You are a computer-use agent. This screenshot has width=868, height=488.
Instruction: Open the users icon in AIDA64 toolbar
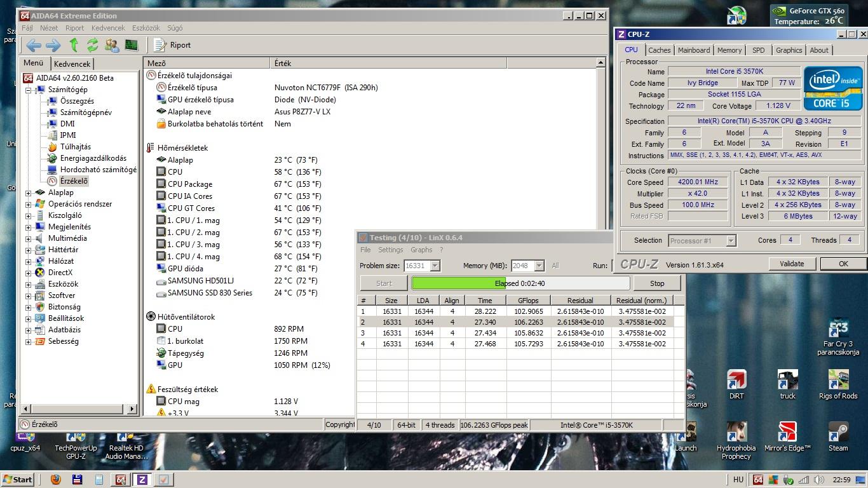[x=112, y=44]
